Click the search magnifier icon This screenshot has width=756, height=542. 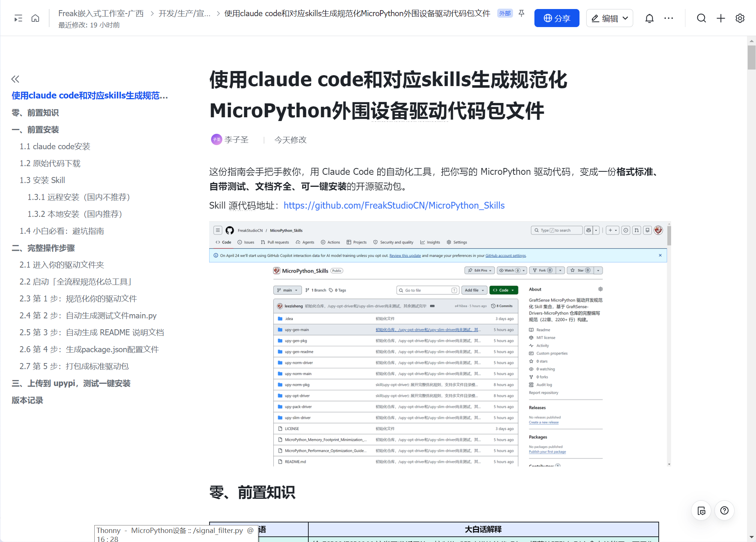coord(701,18)
